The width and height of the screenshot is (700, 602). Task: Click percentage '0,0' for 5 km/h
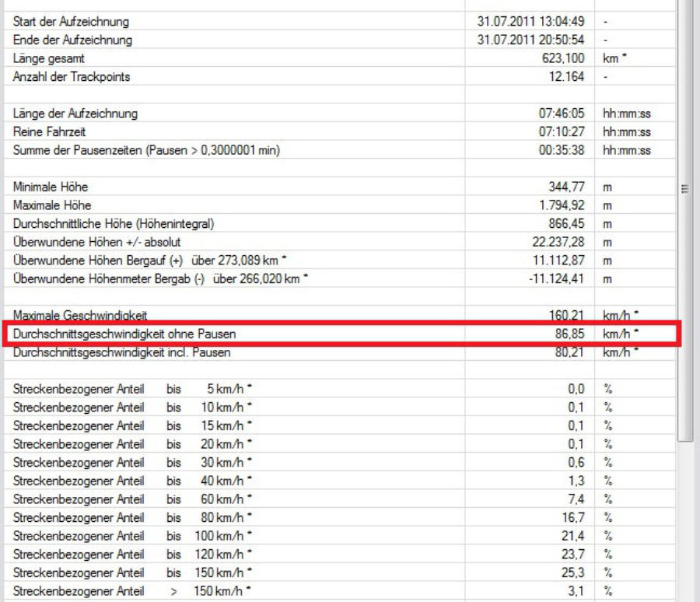pyautogui.click(x=576, y=389)
